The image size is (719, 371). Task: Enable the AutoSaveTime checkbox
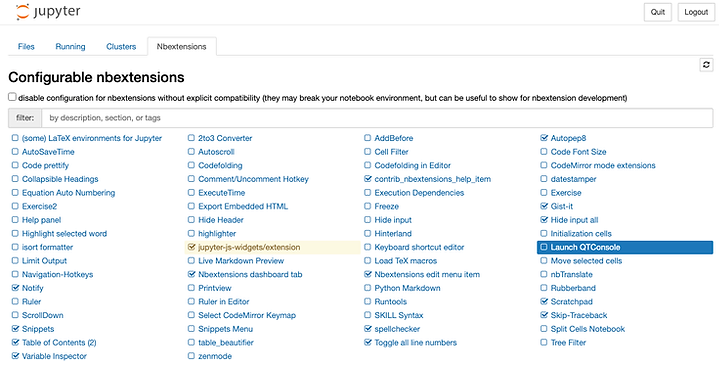tap(15, 151)
